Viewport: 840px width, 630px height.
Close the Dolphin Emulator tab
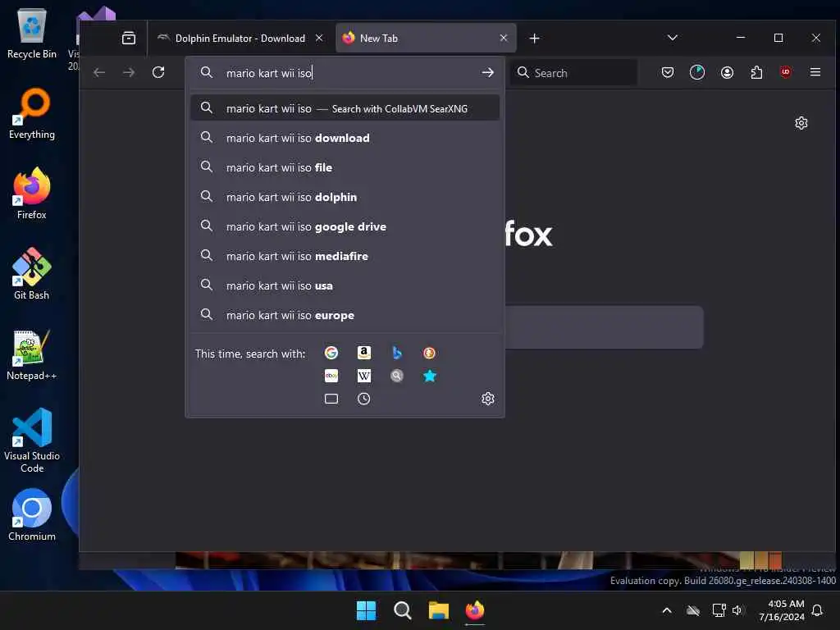tap(319, 38)
